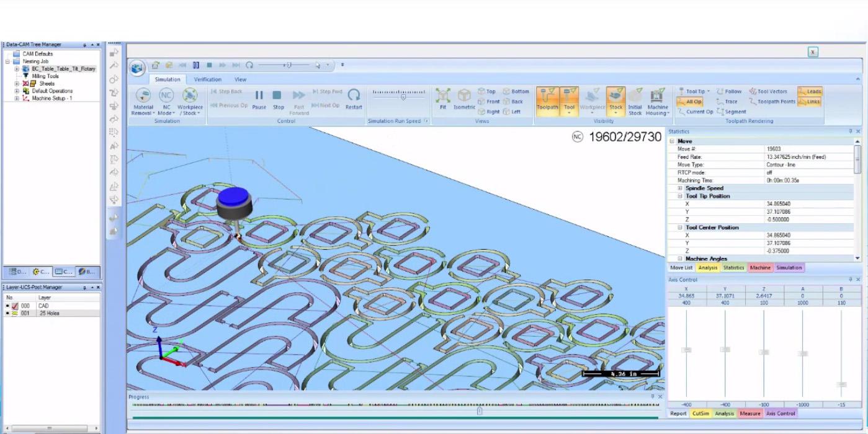Click Step Fwd button
868x434 pixels.
point(327,92)
